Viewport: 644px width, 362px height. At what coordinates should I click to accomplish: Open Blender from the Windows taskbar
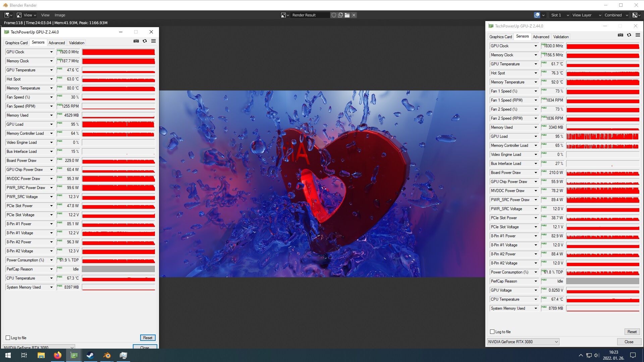tap(107, 355)
